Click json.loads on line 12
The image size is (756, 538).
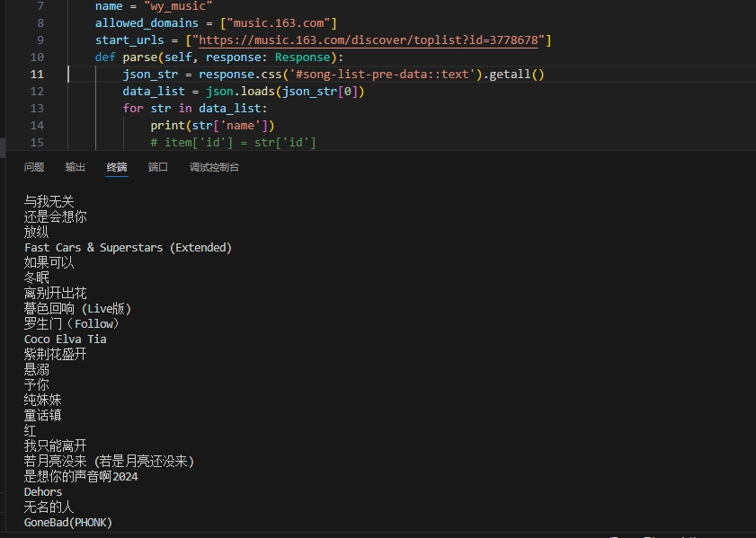tap(240, 92)
